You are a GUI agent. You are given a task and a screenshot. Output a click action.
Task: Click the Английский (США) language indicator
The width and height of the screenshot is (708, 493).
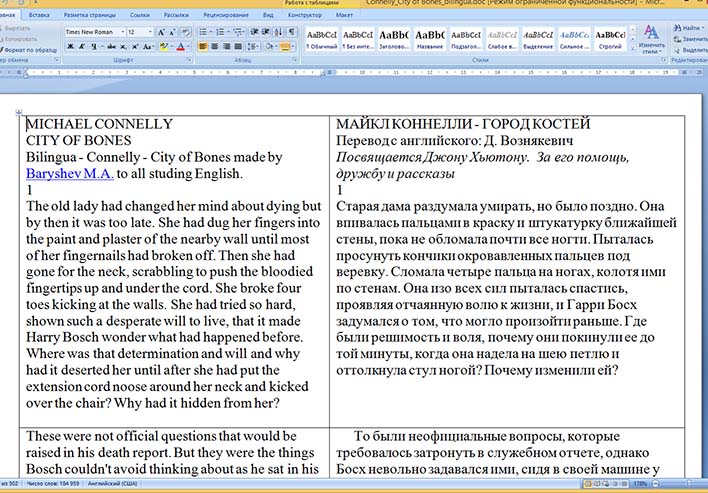[x=112, y=484]
